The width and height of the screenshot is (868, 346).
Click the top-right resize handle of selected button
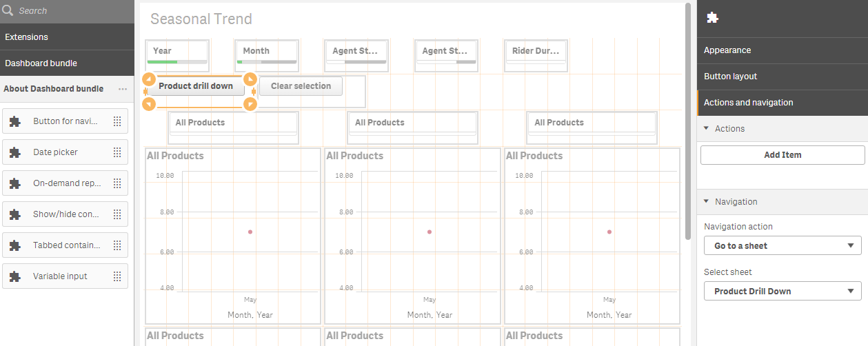[250, 78]
